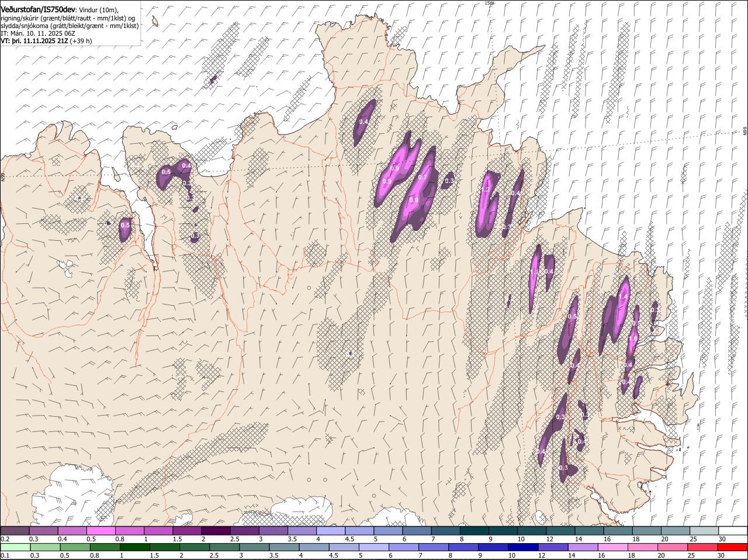
Task: Click the Veðurstofan/IS750dev title text
Action: [38, 9]
